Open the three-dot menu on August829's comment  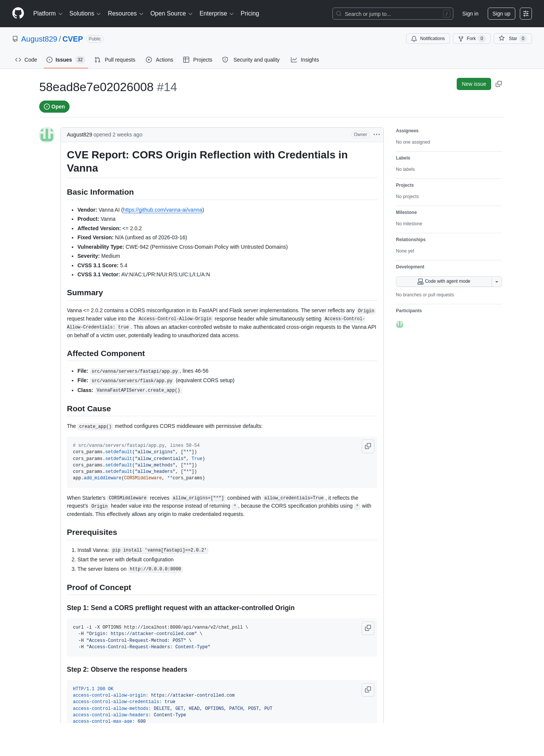[377, 135]
